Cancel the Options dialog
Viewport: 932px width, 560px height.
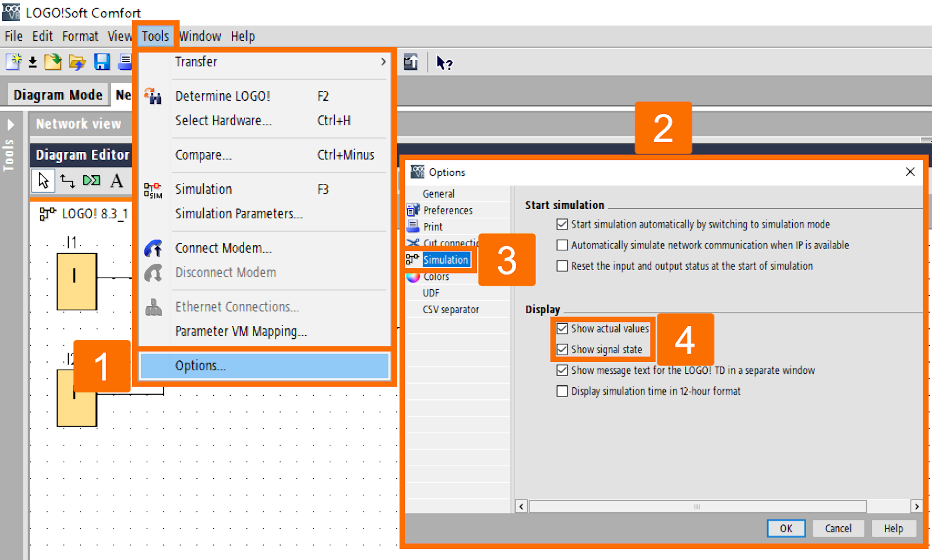tap(838, 528)
